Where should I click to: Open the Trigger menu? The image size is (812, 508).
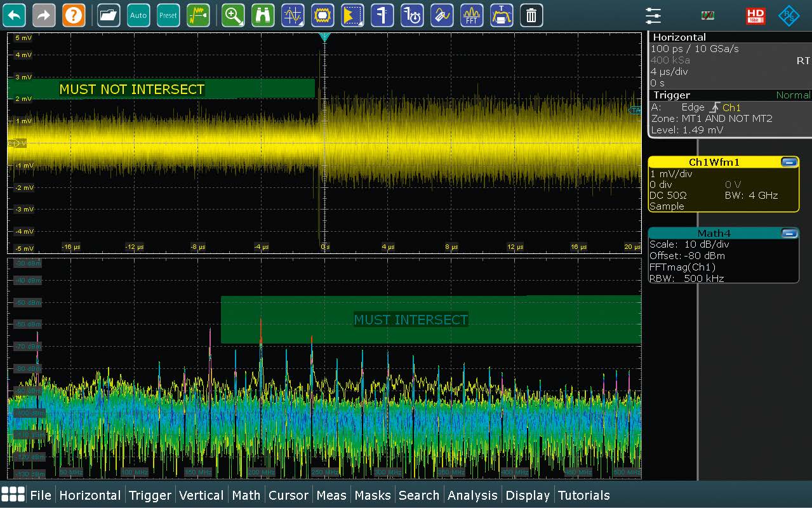pyautogui.click(x=150, y=495)
